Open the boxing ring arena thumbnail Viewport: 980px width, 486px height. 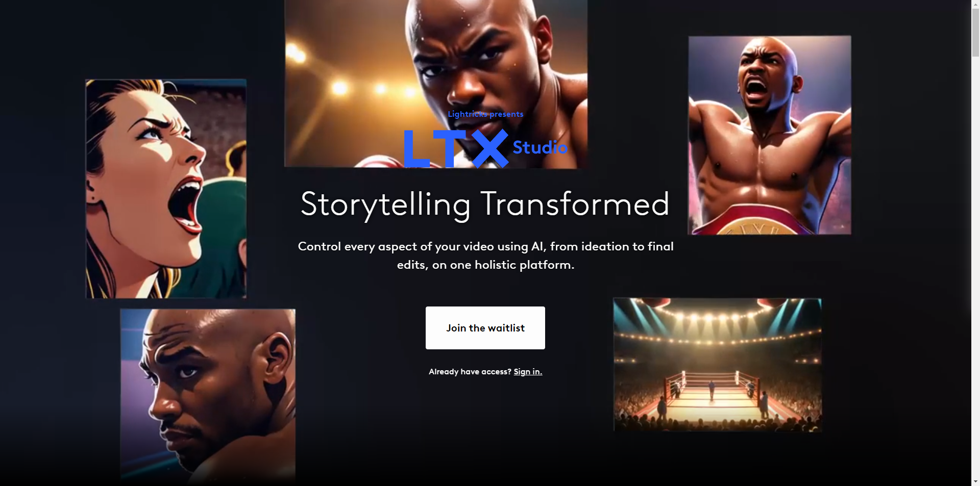click(717, 365)
